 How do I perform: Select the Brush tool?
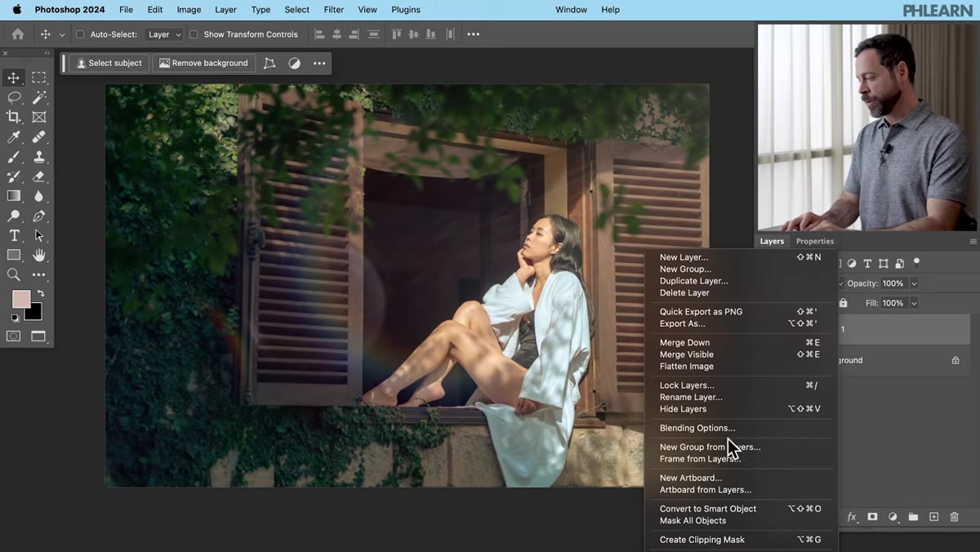(13, 157)
